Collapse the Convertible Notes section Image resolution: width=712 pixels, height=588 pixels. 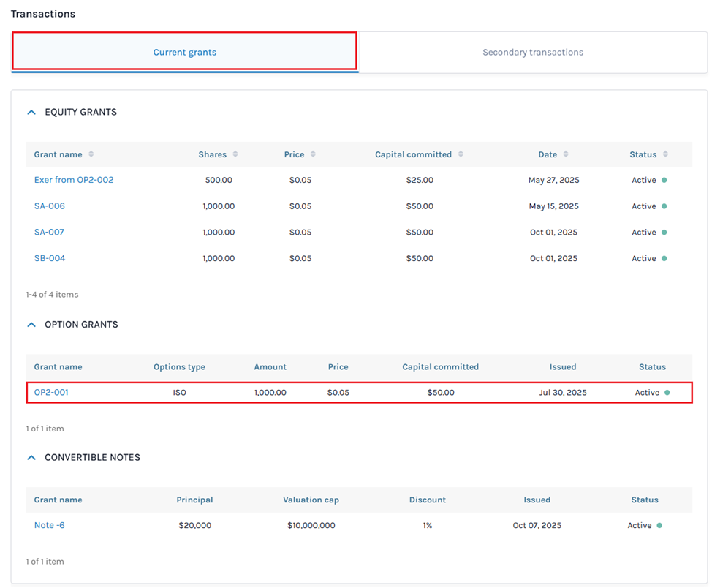point(31,458)
